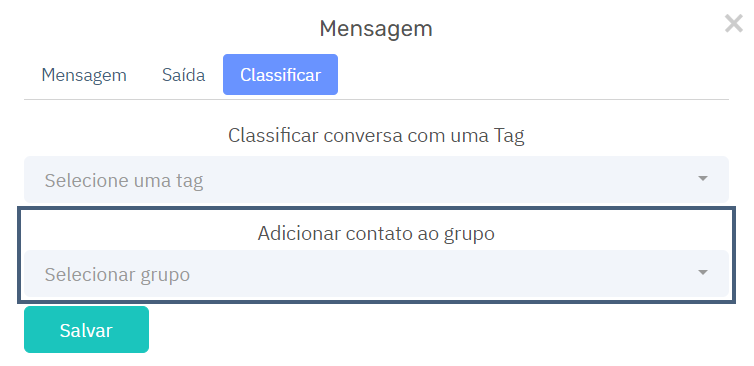
Task: Select the Classificar tab
Action: 280,75
